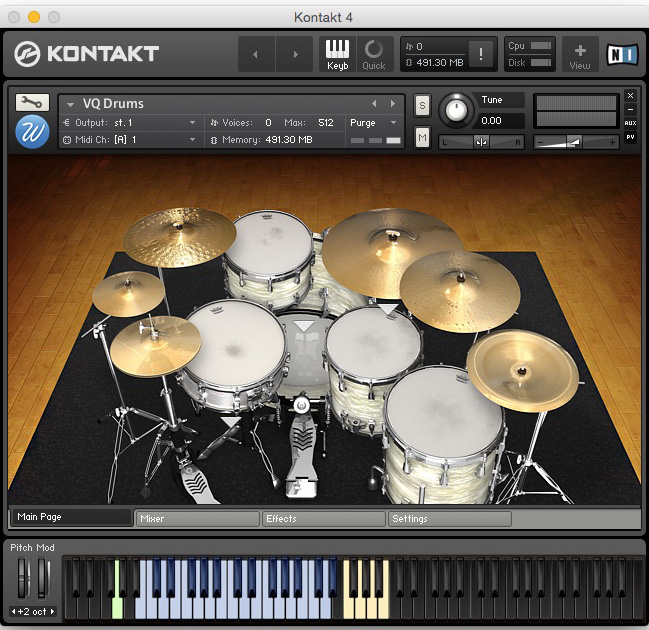Click the triangle marker above middle tom

tap(388, 309)
